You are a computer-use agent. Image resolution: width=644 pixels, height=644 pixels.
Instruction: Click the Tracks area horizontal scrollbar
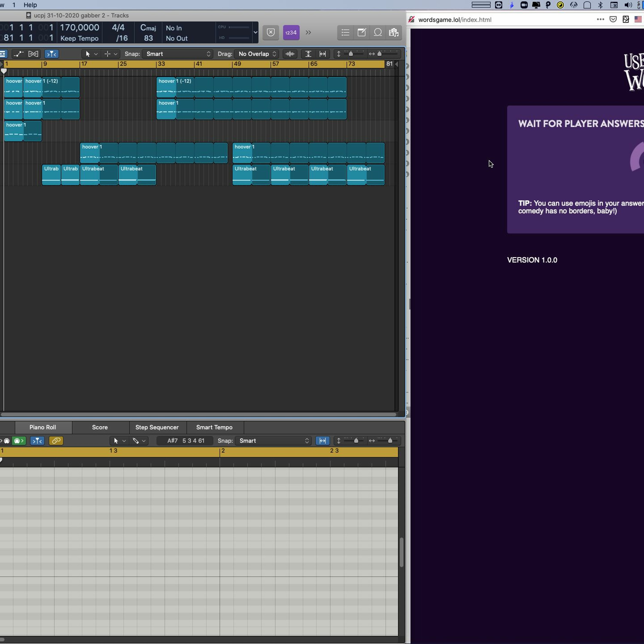click(x=198, y=414)
